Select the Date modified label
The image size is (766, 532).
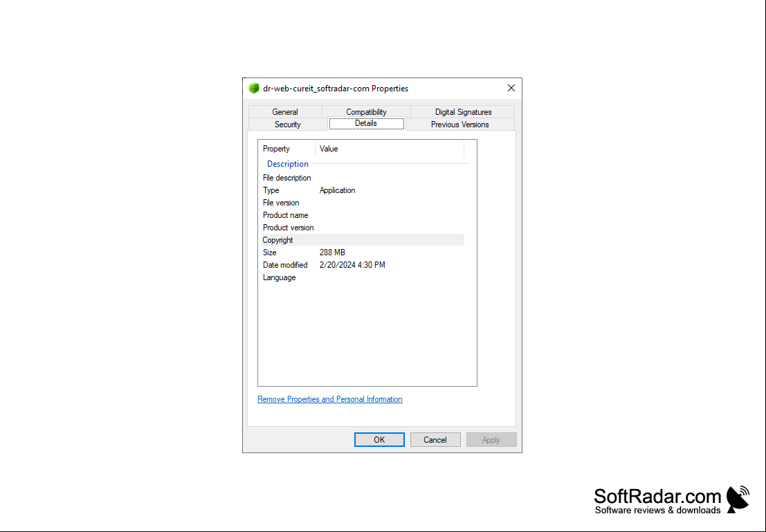[285, 265]
